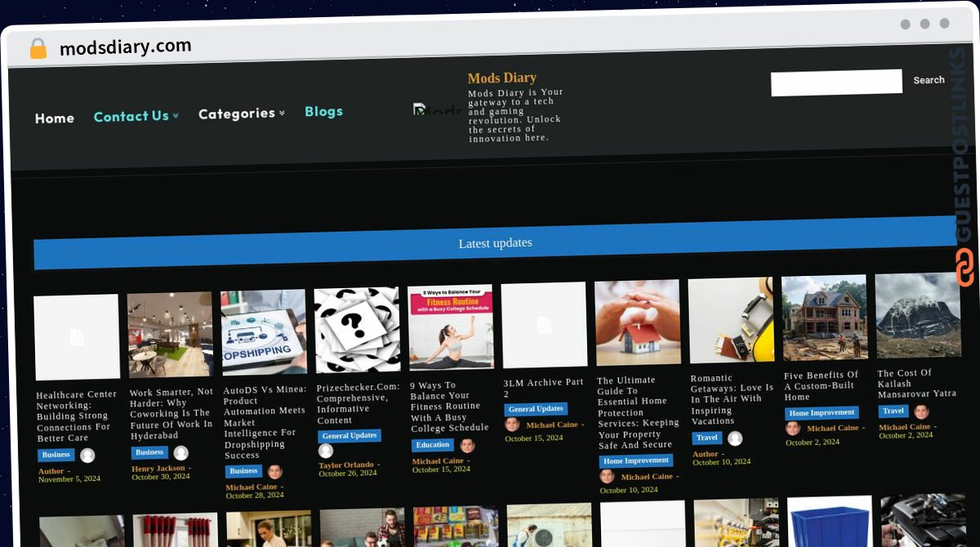Click author avatar under Kailash Mansarovar Yatra article
Viewport: 980px width, 547px height.
(x=921, y=411)
